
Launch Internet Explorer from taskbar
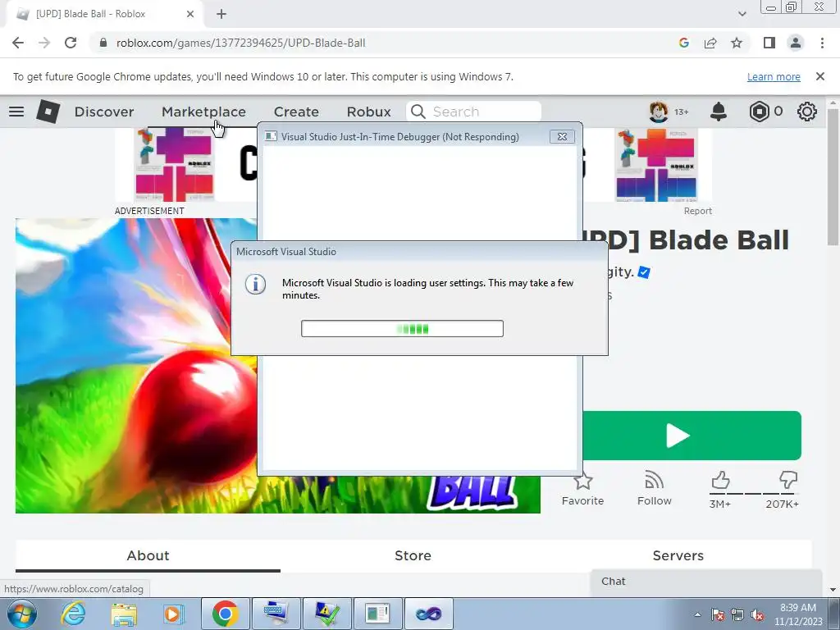point(73,614)
